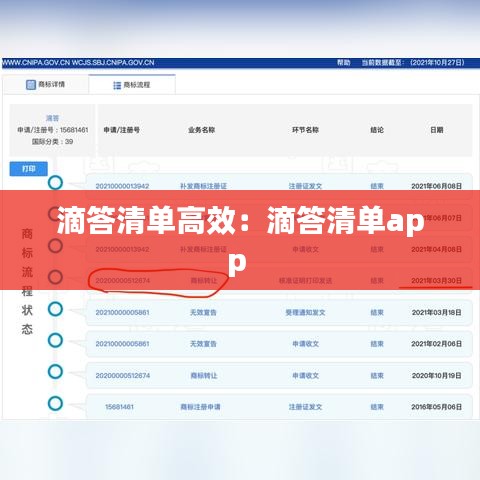Select timeline circle for 2021年03月18日 entry

[55, 309]
